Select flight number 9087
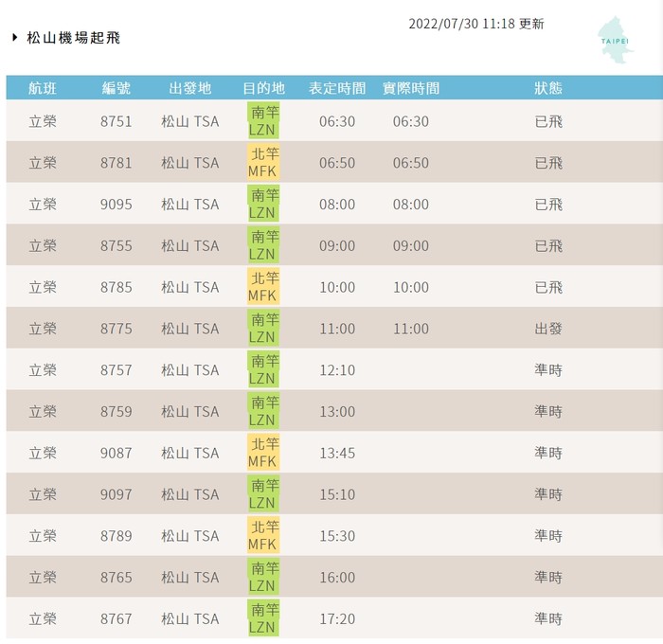663x644 pixels. click(x=116, y=453)
